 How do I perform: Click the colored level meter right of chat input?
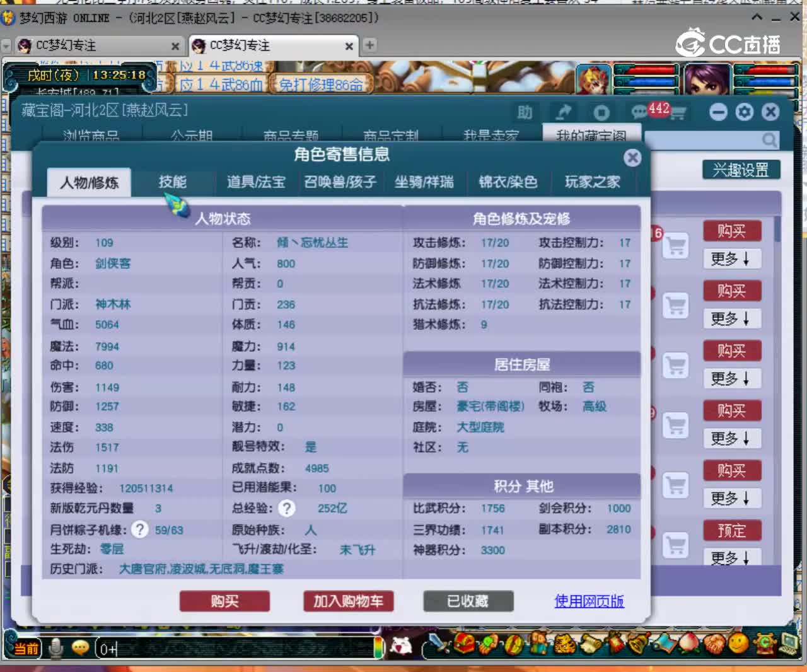378,647
